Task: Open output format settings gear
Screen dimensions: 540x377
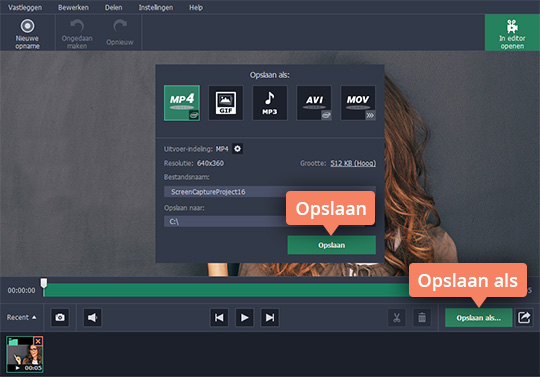Action: click(237, 149)
